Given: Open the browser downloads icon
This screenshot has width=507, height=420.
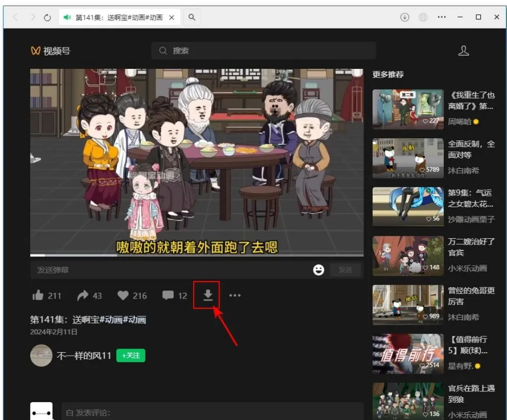Looking at the screenshot, I should [404, 17].
